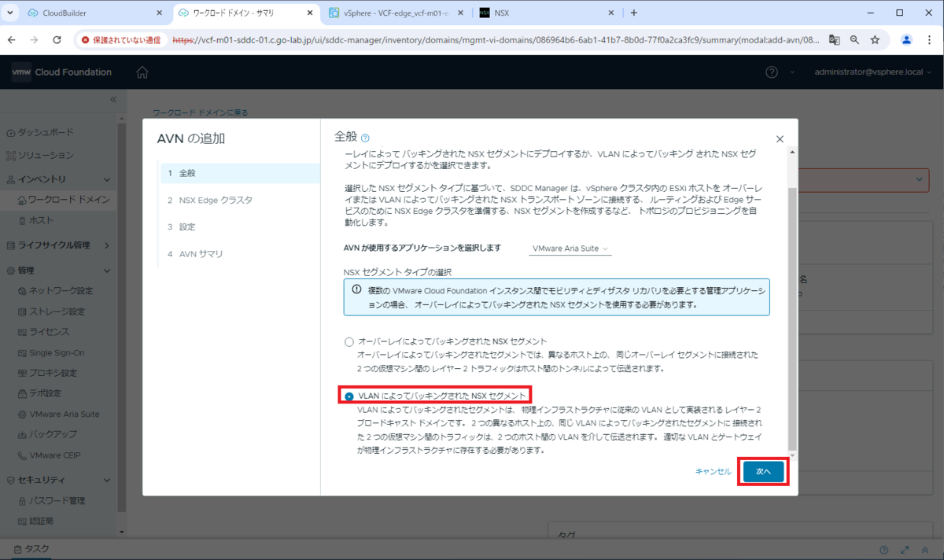Select オーバーレイによってバッキングされた NSX セグメント radio
The width and height of the screenshot is (944, 560).
(x=349, y=342)
